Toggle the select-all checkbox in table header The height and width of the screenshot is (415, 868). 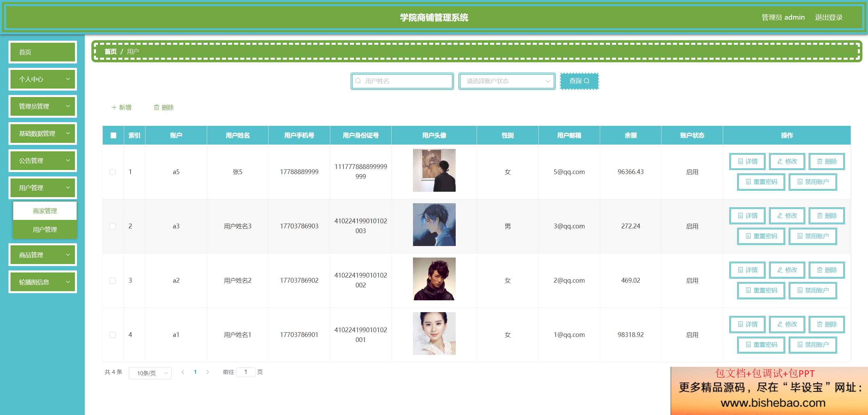coord(113,135)
